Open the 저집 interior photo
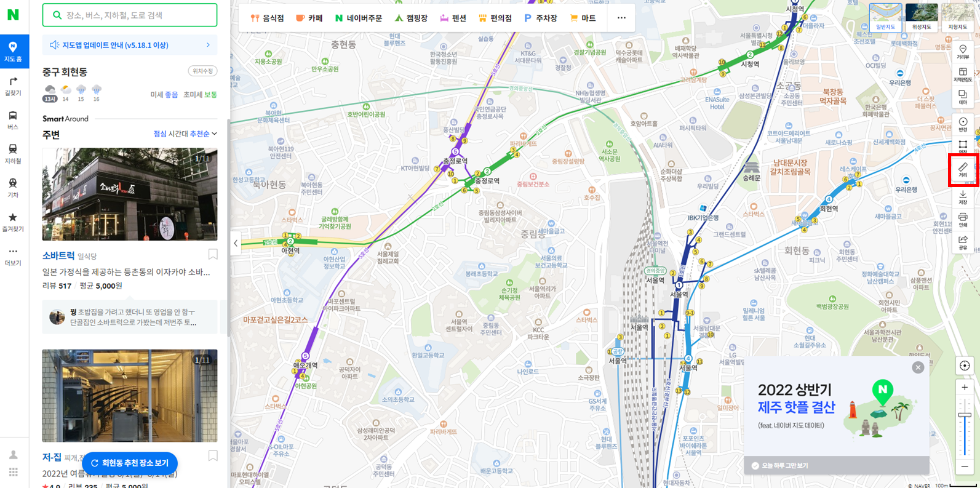 130,396
